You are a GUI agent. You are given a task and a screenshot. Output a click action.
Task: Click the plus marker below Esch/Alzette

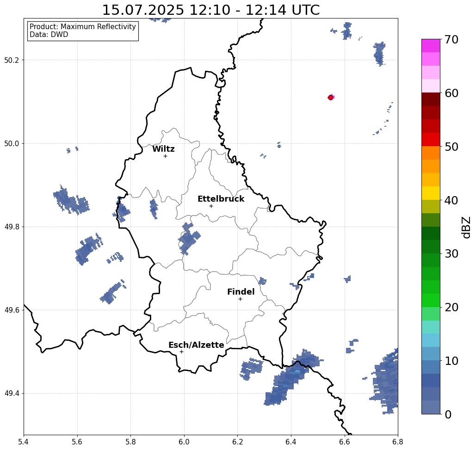tap(181, 352)
